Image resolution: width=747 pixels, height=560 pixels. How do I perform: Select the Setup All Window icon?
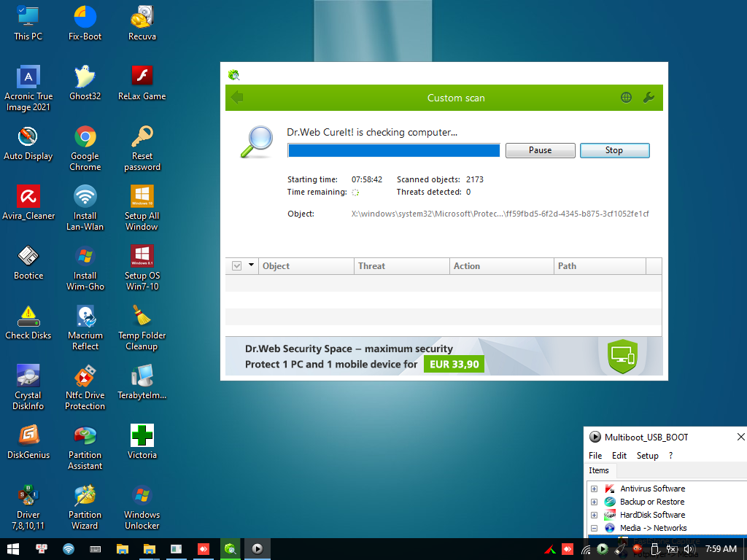[x=142, y=208]
